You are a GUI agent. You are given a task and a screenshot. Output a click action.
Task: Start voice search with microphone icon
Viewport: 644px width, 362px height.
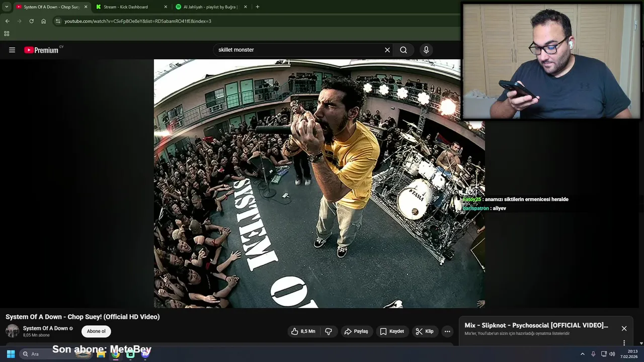(x=426, y=50)
